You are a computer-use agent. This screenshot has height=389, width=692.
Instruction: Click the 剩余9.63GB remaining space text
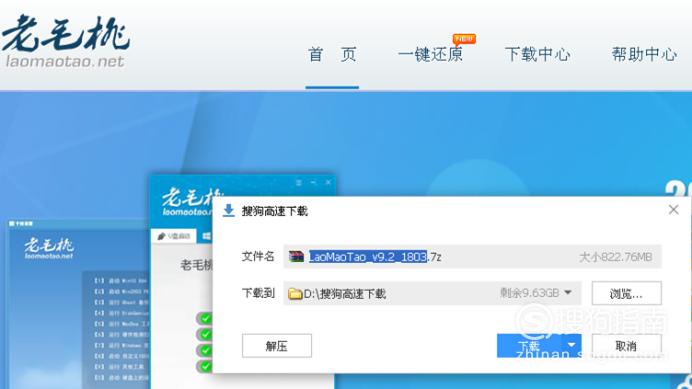pos(530,293)
